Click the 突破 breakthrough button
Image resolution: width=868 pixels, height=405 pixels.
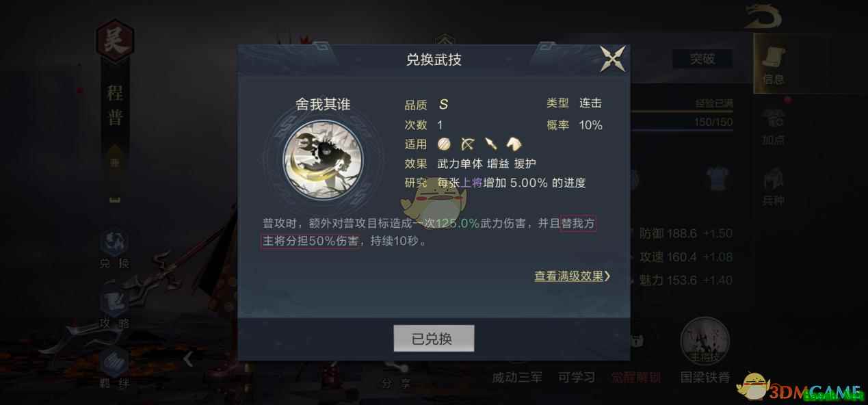pyautogui.click(x=702, y=59)
